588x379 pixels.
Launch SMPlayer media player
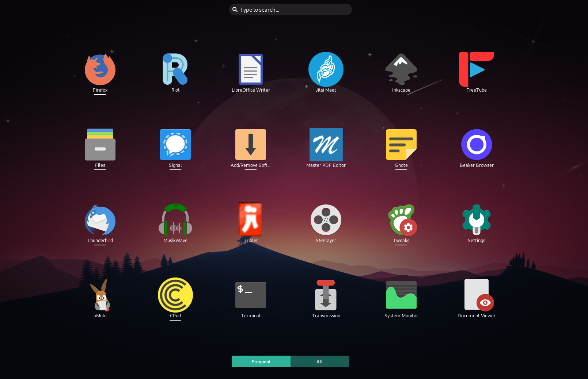pyautogui.click(x=326, y=220)
